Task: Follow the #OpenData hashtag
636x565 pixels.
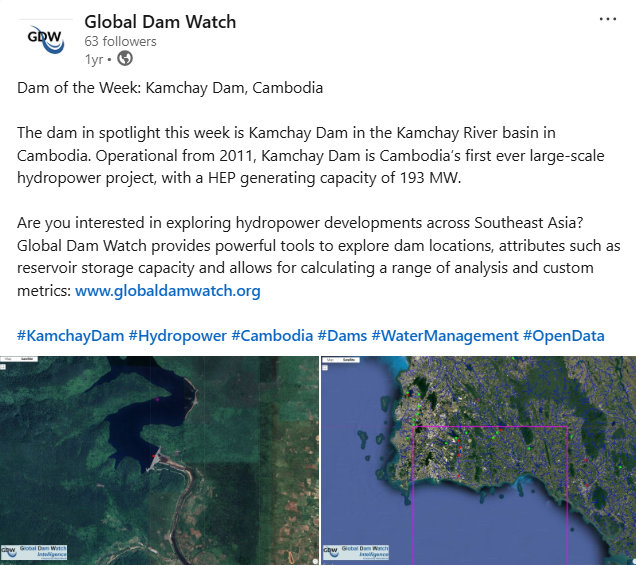Action: pos(564,336)
